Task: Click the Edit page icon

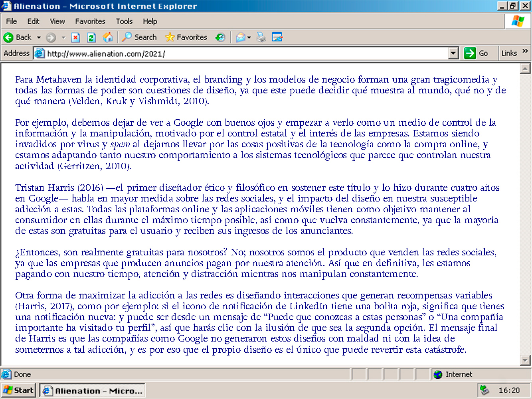Action: tap(277, 38)
